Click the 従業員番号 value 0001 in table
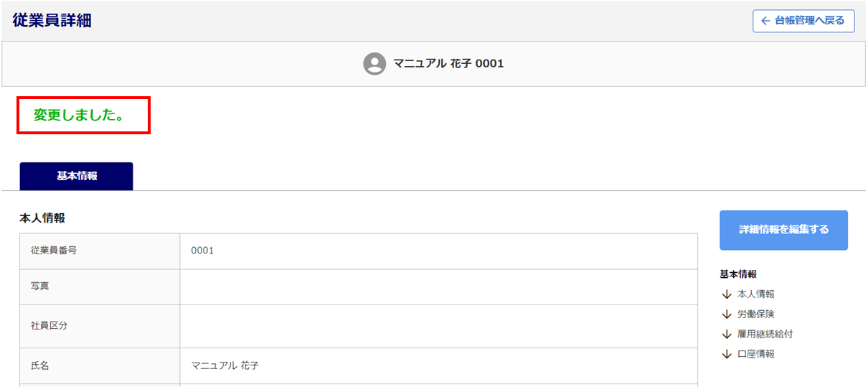The height and width of the screenshot is (387, 868). pyautogui.click(x=202, y=251)
